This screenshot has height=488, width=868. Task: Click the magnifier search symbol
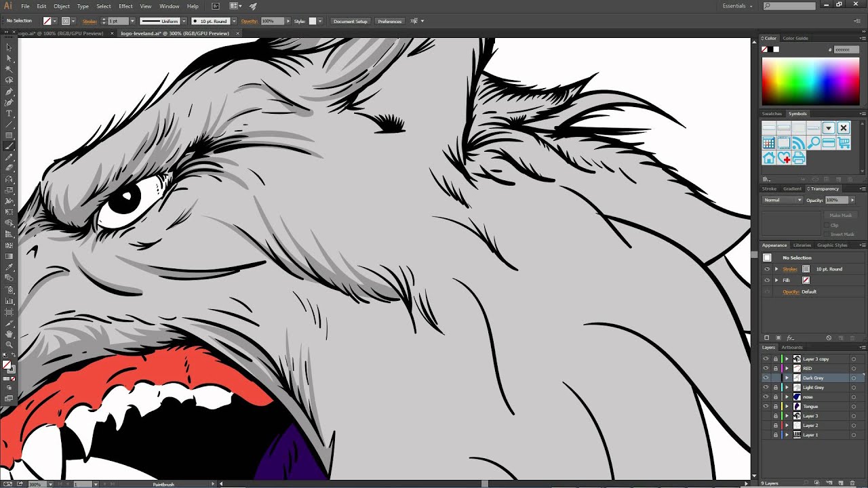[814, 143]
